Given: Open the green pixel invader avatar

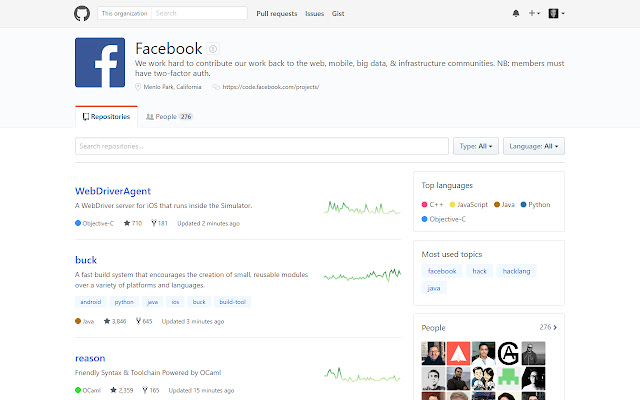Looking at the screenshot, I should pyautogui.click(x=508, y=378).
